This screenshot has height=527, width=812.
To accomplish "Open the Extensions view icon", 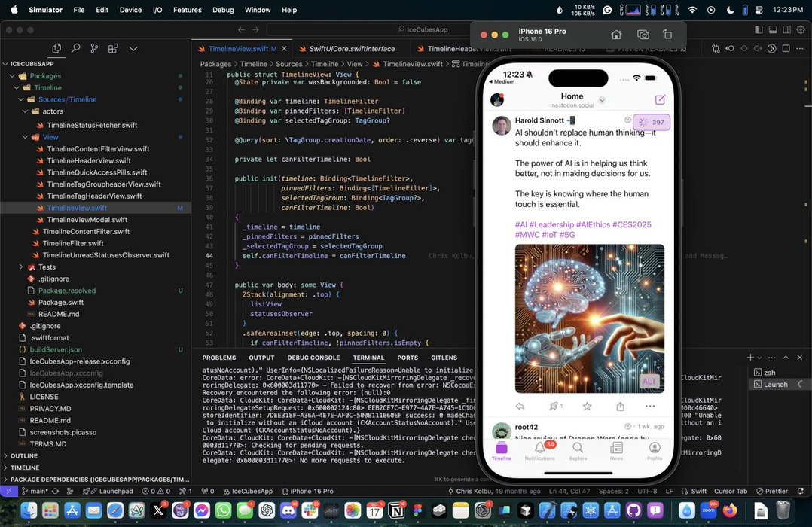I will [x=113, y=48].
